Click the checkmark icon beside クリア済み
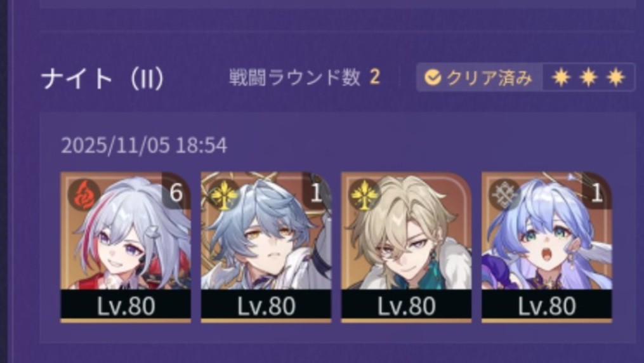This screenshot has width=644, height=363. (433, 77)
